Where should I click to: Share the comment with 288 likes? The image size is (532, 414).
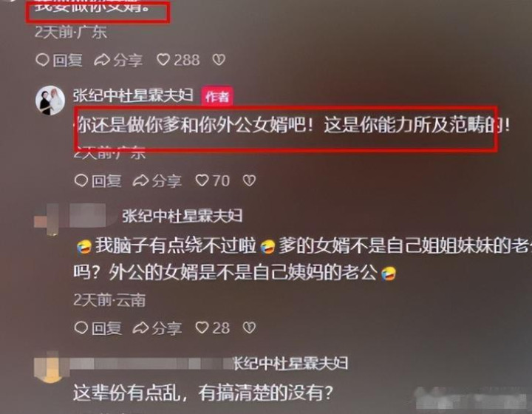pos(117,60)
